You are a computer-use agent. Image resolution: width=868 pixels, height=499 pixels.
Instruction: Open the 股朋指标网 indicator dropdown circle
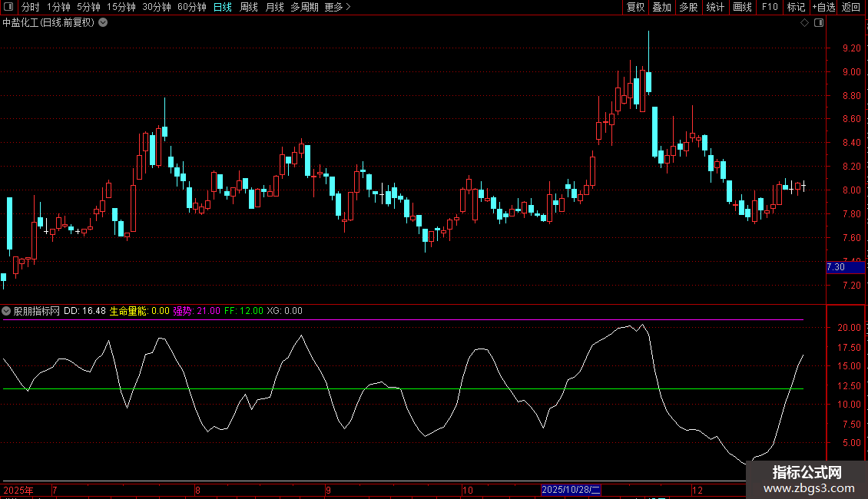(6, 311)
